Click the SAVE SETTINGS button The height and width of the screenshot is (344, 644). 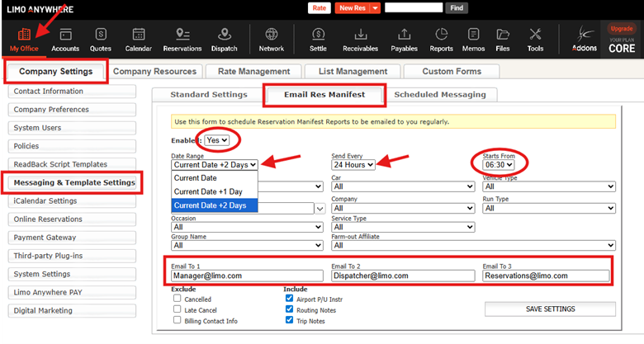(x=550, y=309)
